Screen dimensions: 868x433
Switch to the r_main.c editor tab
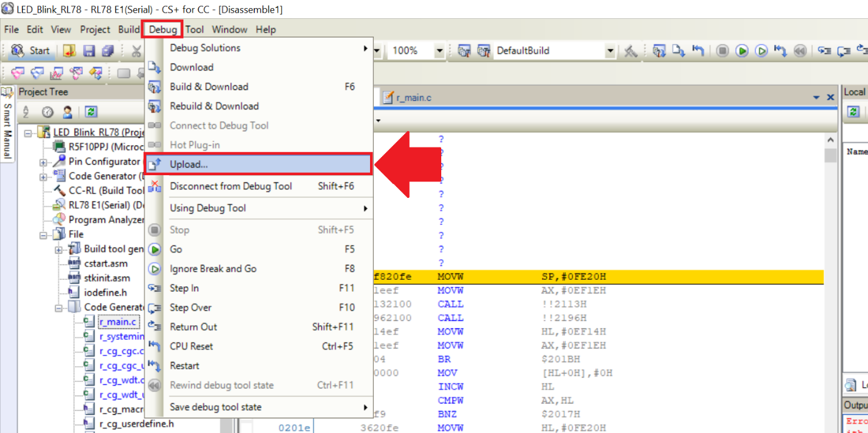(407, 98)
